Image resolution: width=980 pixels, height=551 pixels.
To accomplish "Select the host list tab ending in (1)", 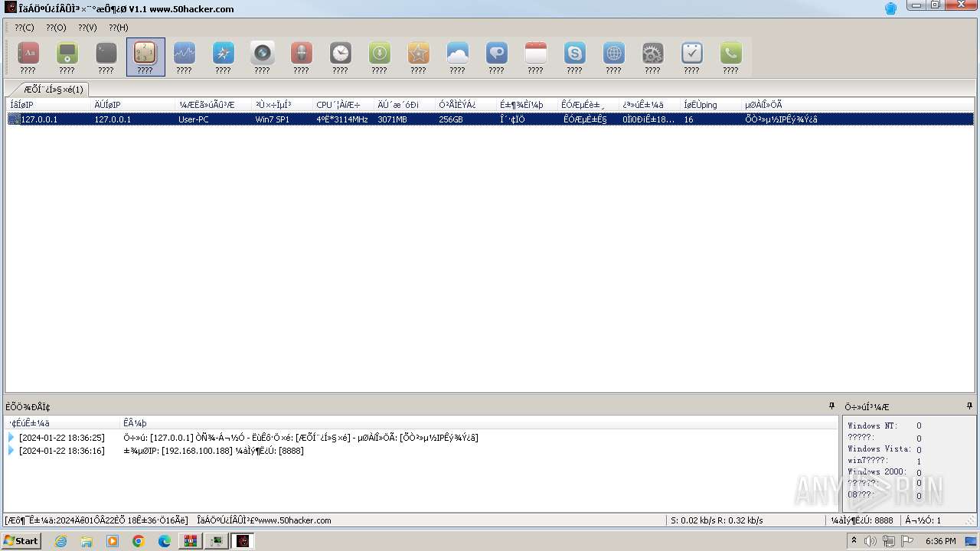I will pyautogui.click(x=53, y=90).
